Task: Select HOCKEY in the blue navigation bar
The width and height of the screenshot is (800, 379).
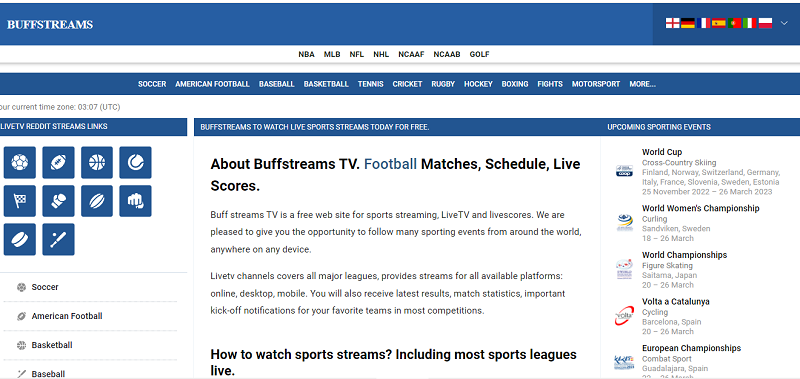Action: click(478, 84)
